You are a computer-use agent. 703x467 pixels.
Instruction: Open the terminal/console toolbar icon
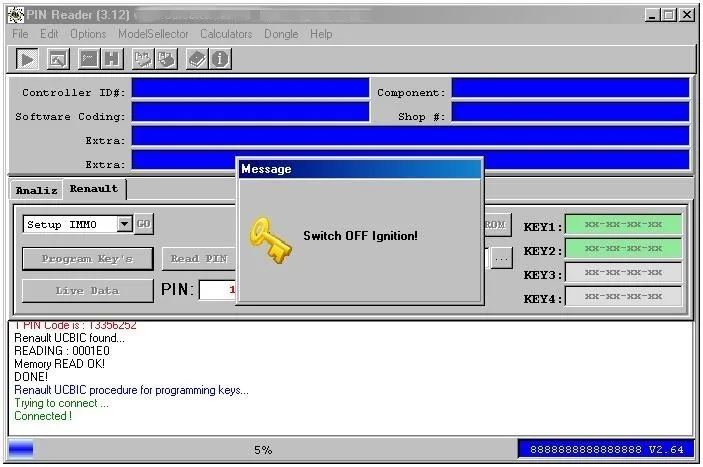89,59
